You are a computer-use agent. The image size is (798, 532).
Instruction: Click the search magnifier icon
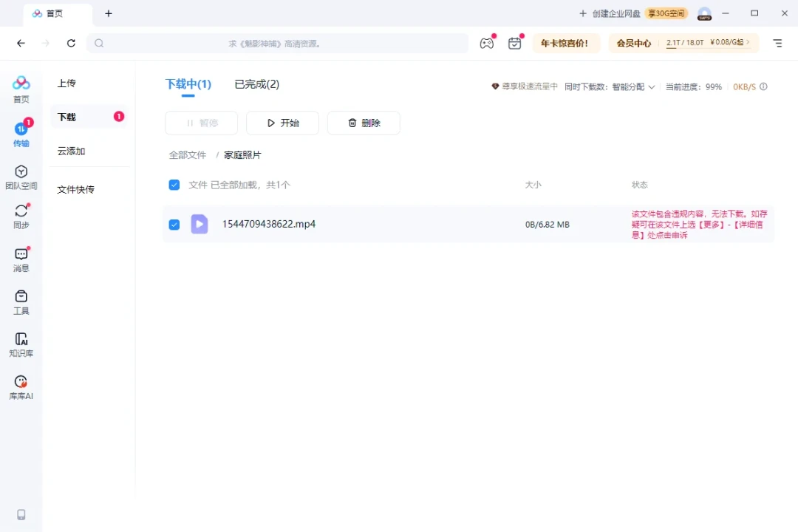coord(99,44)
